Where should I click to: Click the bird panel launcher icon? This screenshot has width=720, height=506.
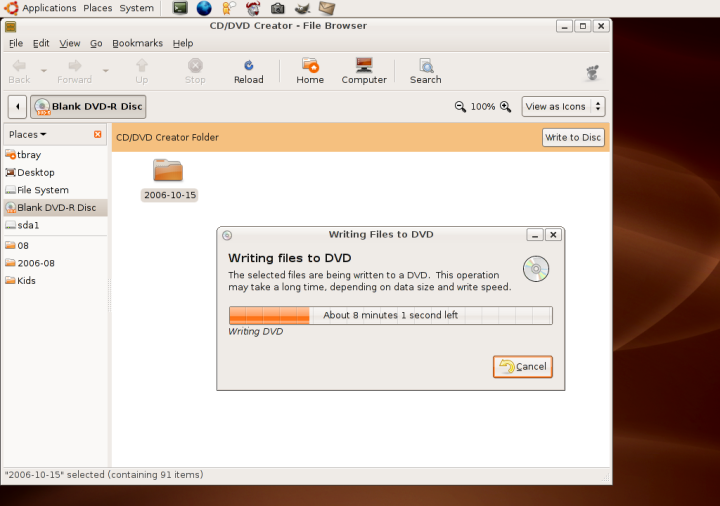tap(302, 8)
